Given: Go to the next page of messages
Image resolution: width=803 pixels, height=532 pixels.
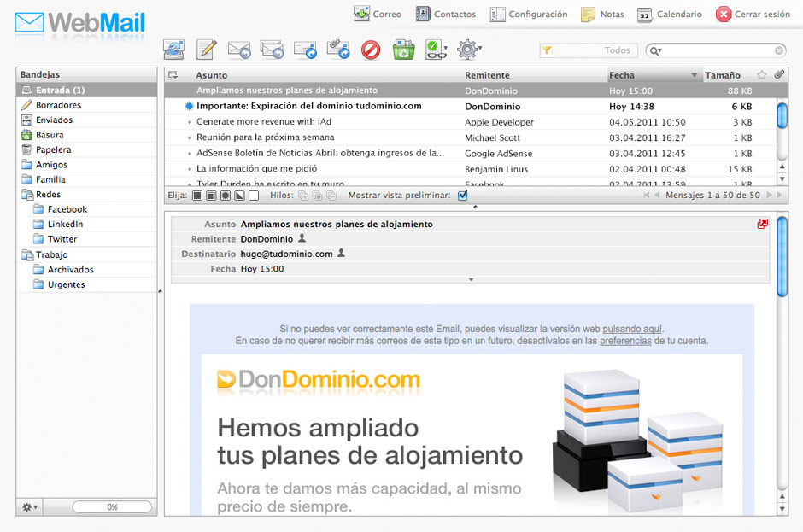Looking at the screenshot, I should coord(769,195).
